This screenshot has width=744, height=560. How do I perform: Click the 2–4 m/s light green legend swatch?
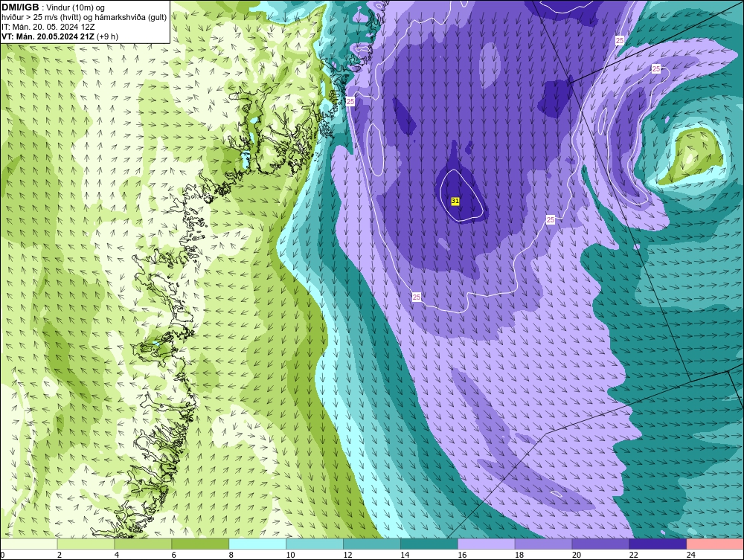86,544
